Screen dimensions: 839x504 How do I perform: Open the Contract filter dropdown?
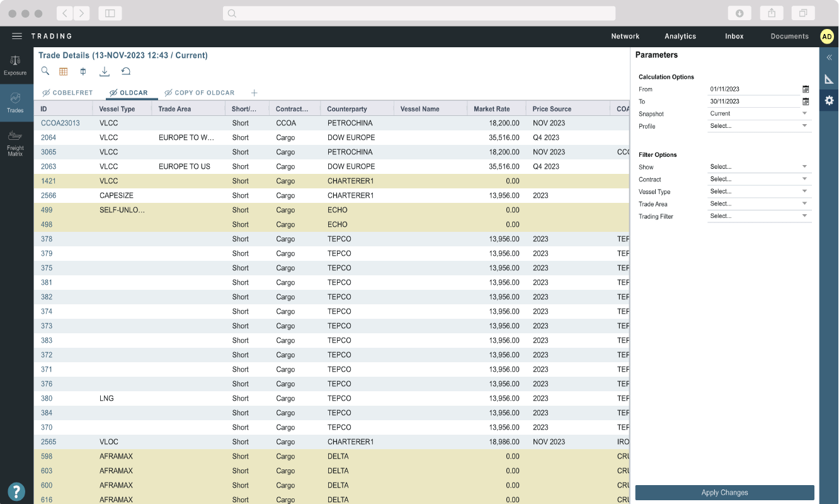759,180
